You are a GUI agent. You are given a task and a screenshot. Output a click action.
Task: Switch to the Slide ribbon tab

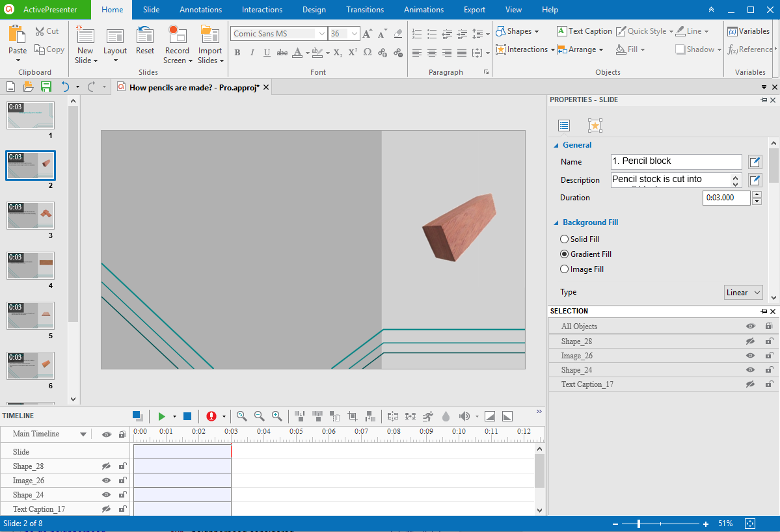tap(151, 10)
